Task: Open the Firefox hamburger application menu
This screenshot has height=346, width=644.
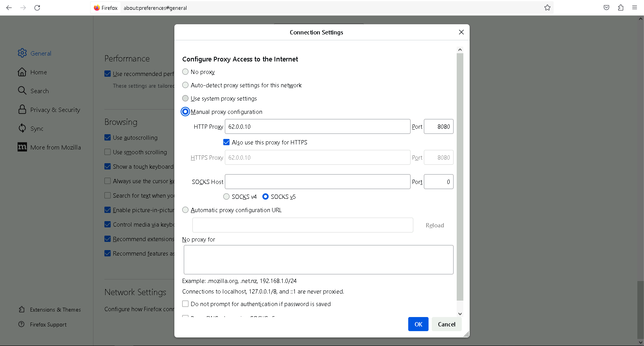Action: (x=635, y=8)
